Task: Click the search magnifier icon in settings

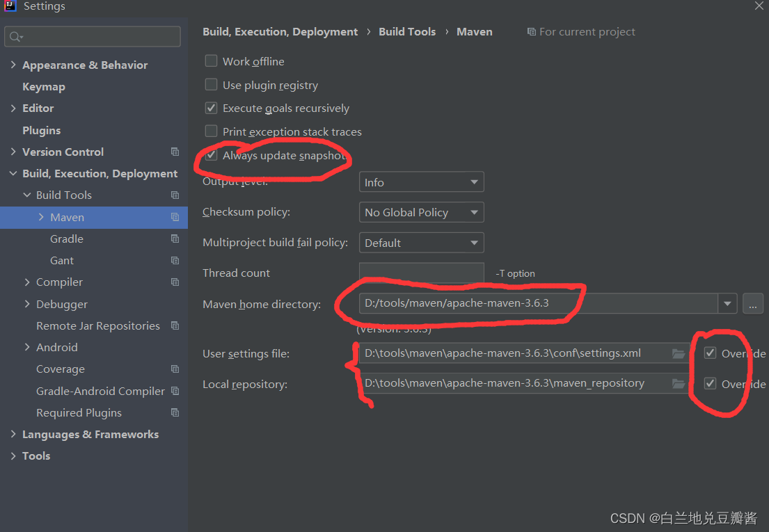Action: 16,37
